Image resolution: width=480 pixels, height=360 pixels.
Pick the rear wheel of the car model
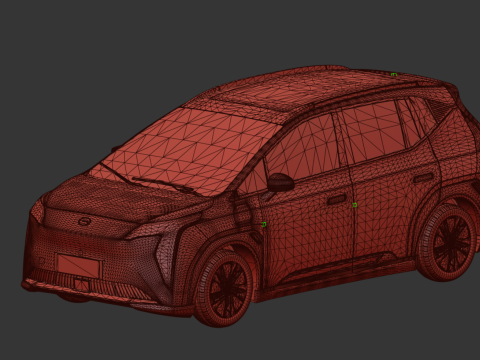pos(448,242)
